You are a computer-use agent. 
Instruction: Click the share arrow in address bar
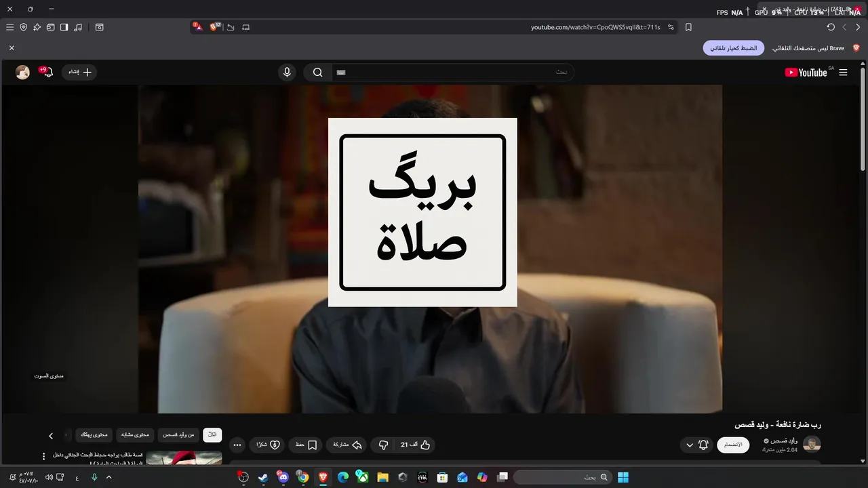(231, 27)
